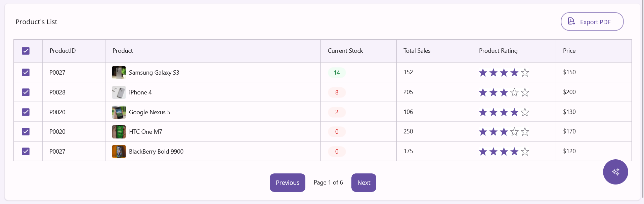
Task: Go to the Next page
Action: [363, 182]
